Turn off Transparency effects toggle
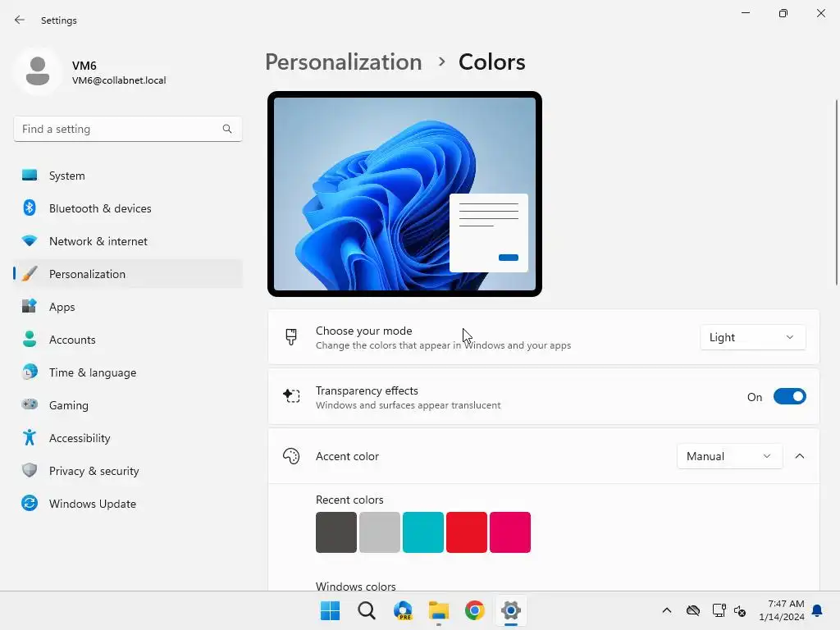Screen dimensions: 840x630 tap(790, 396)
